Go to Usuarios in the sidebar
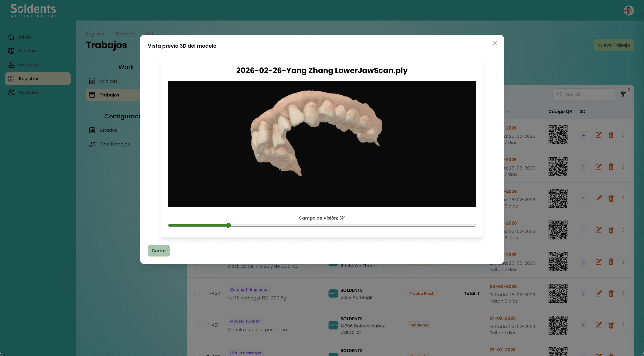The image size is (644, 356). pyautogui.click(x=29, y=92)
